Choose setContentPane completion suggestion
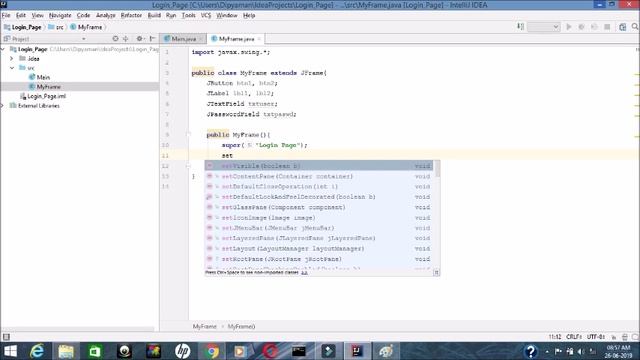Screen dimensions: 640x360 [319, 176]
